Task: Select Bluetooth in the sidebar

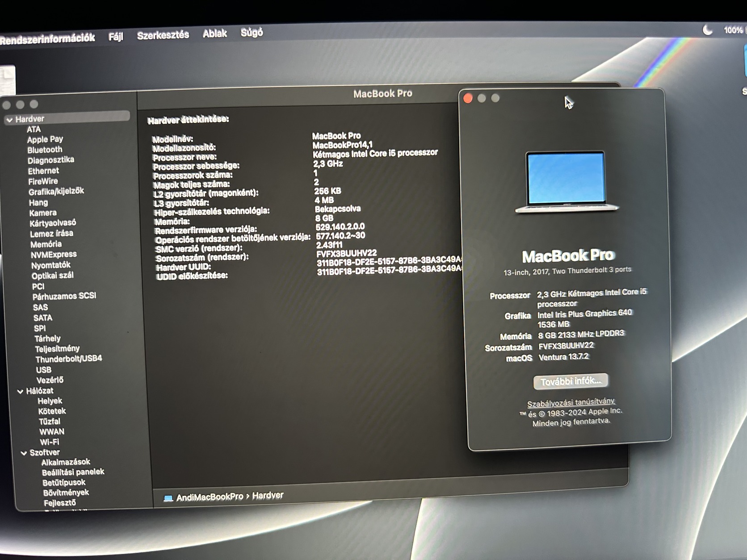Action: [x=45, y=150]
